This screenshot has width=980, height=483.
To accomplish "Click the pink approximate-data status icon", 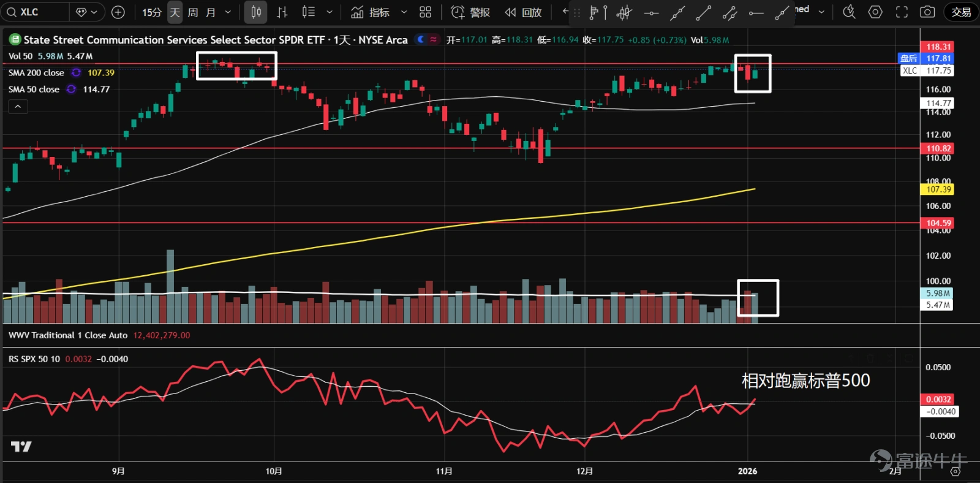I will (434, 39).
